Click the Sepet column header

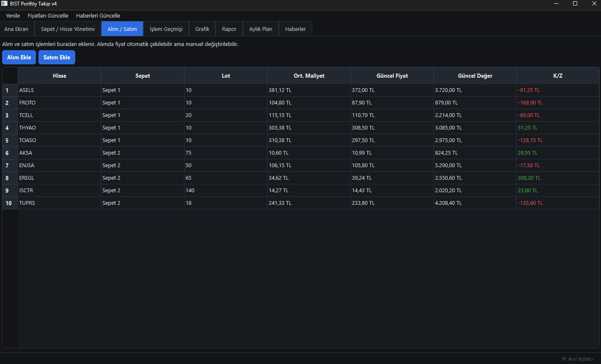143,76
